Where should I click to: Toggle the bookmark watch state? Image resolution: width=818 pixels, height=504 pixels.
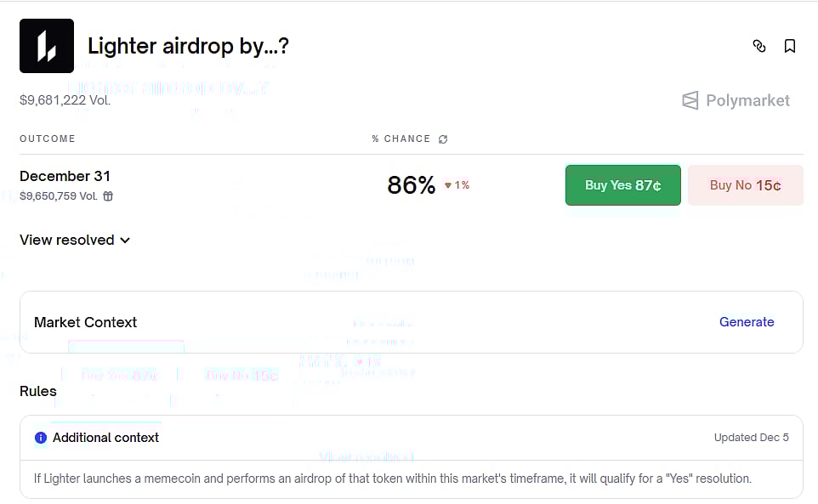(790, 46)
